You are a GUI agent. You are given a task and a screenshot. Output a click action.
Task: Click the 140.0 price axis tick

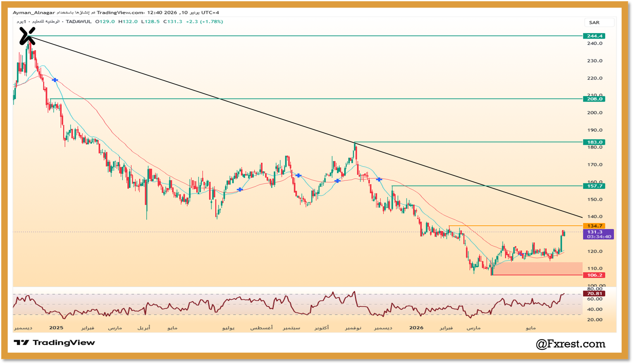[595, 217]
